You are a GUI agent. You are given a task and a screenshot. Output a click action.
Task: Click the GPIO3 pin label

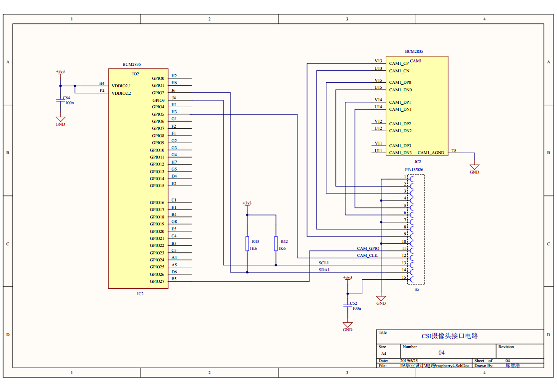click(x=158, y=100)
